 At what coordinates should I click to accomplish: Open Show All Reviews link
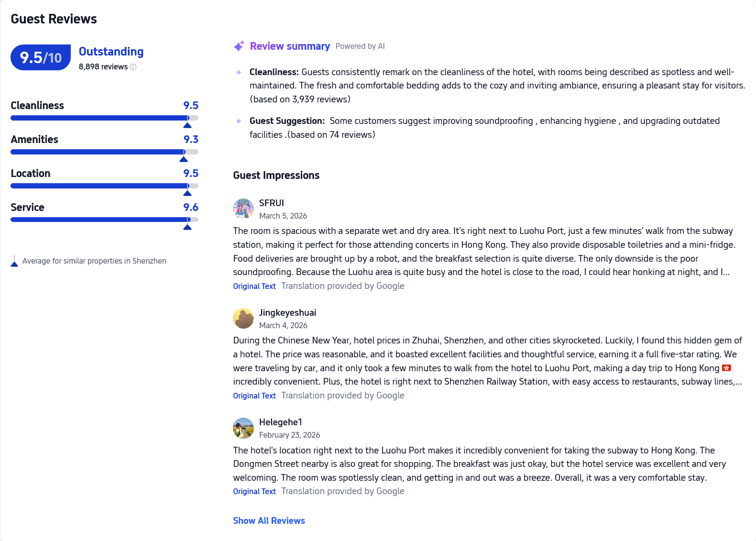pos(269,520)
